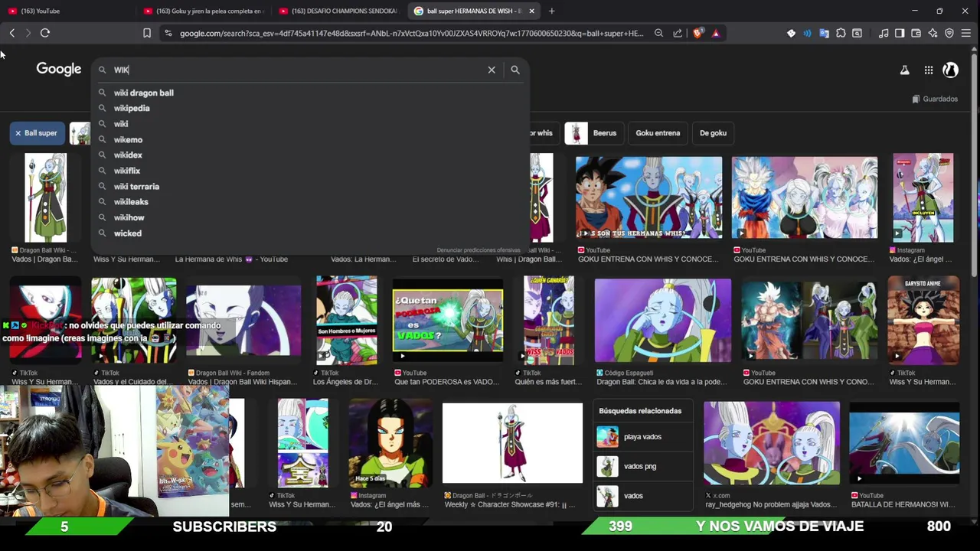The height and width of the screenshot is (551, 980).
Task: Open the 'Guardados' saved items link
Action: click(x=935, y=99)
